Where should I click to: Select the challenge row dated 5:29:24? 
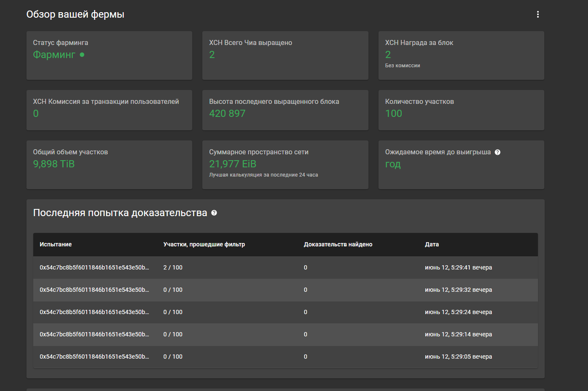[x=285, y=312]
